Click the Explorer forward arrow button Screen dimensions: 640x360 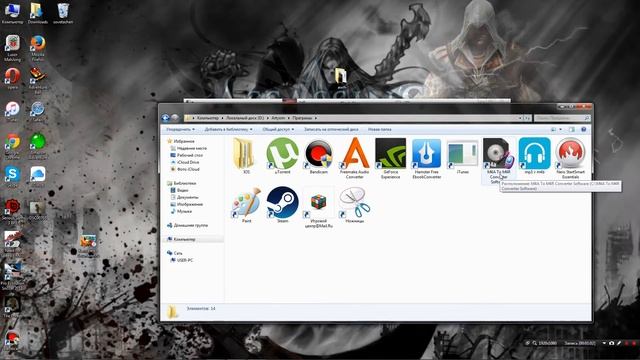click(x=175, y=118)
